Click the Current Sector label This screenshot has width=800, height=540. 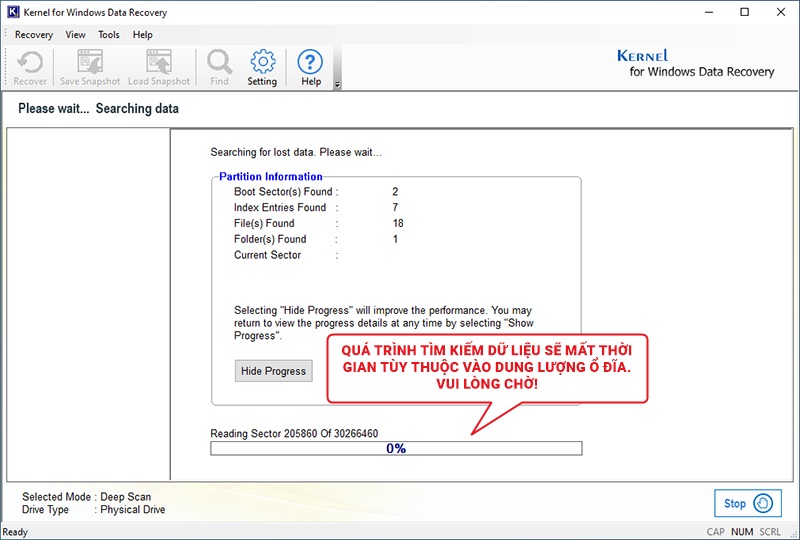(267, 255)
